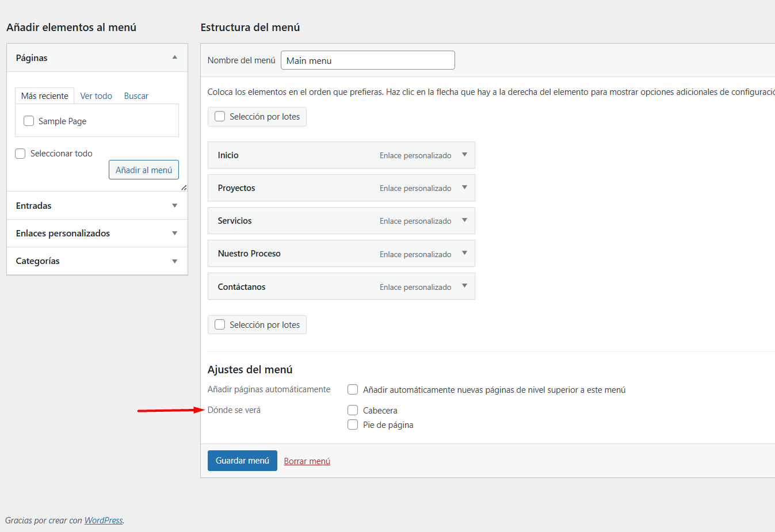
Task: Click the Borrar menú link
Action: [x=307, y=461]
